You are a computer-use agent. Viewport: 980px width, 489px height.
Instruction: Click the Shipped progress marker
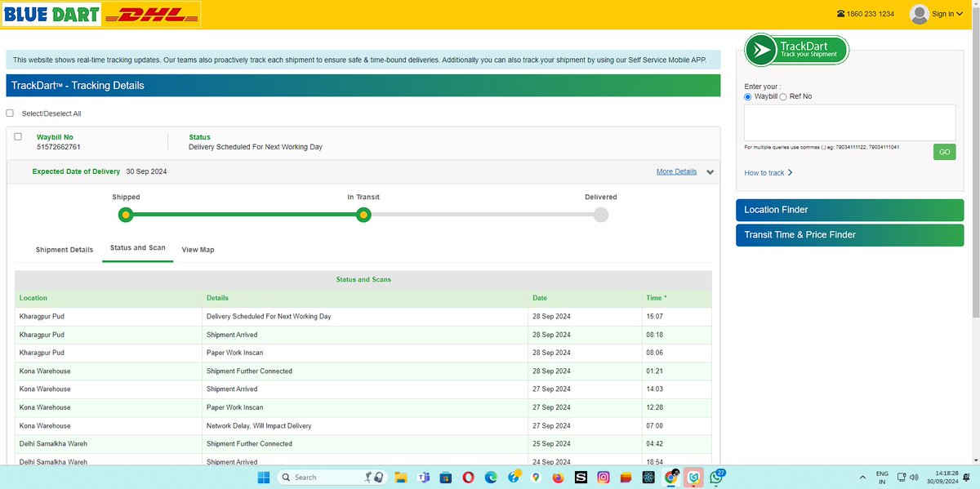[x=125, y=215]
